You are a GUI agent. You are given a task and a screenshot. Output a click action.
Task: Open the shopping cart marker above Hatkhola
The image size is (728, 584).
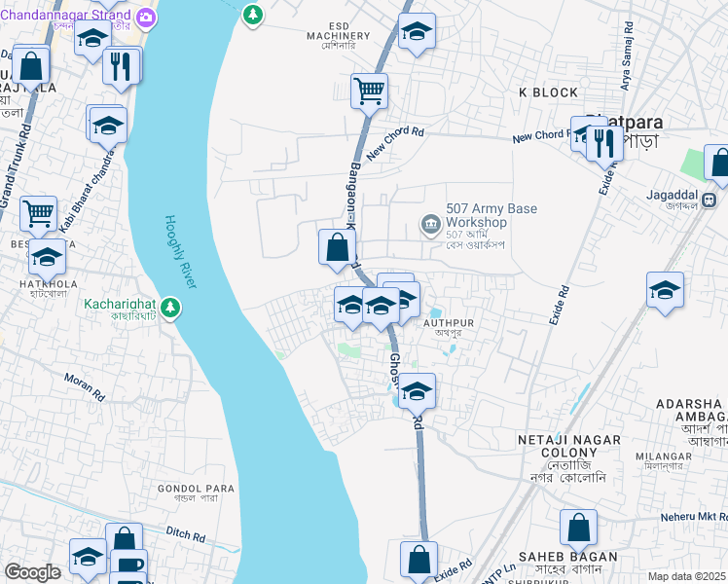39,214
